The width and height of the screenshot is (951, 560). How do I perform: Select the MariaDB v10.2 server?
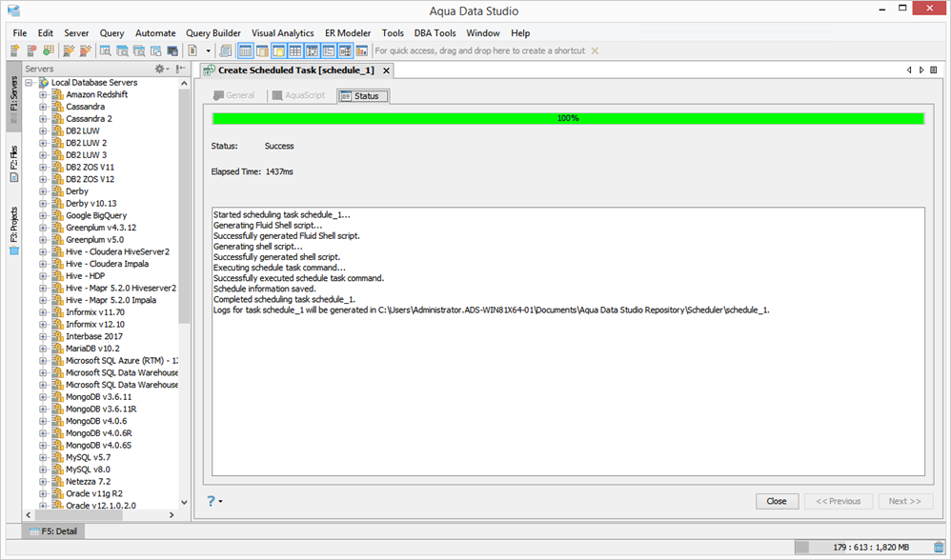pos(92,349)
